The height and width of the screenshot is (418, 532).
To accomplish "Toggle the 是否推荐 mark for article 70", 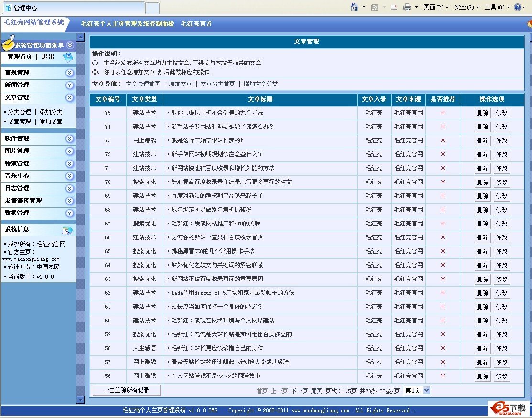I will coord(443,182).
